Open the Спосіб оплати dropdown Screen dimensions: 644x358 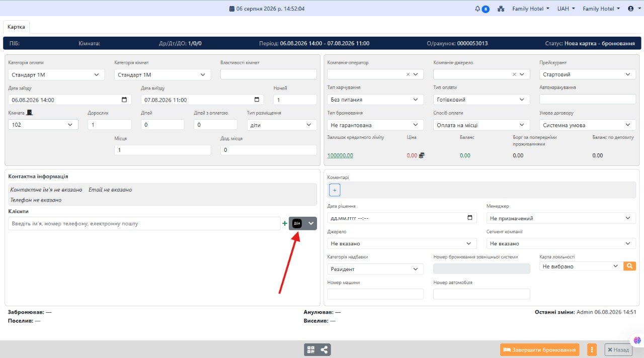[x=481, y=124]
